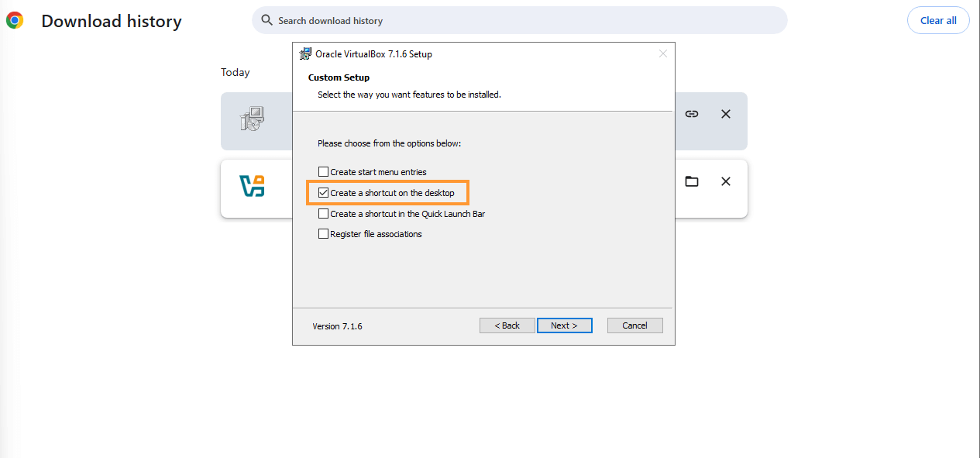The height and width of the screenshot is (458, 980).
Task: Click VirtualBox setup title bar icon
Action: 305,54
